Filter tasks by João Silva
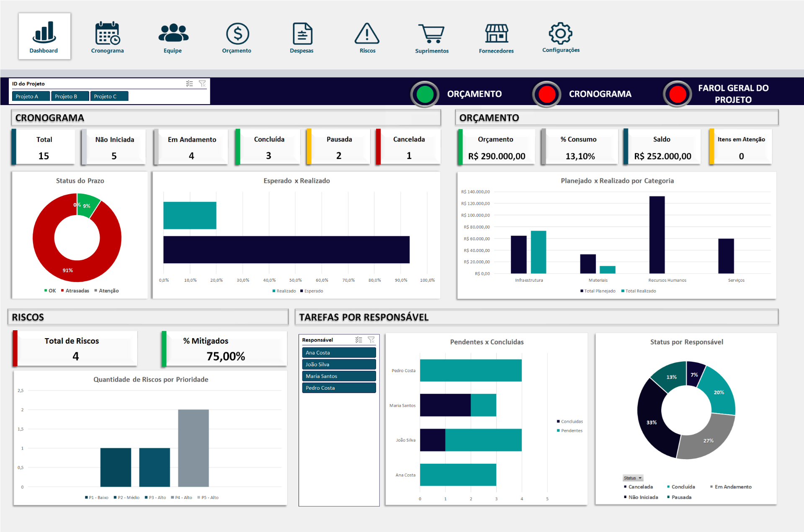This screenshot has height=532, width=804. (339, 365)
